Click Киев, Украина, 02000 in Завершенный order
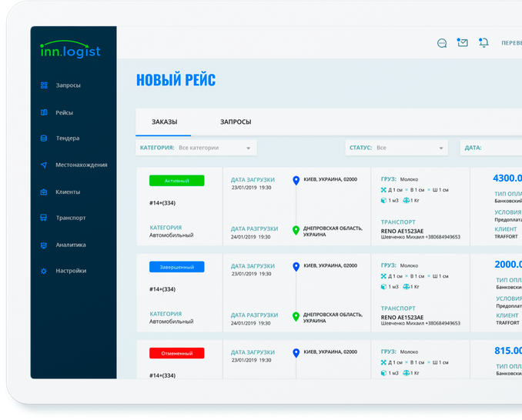This screenshot has height=420, width=522. (330, 265)
